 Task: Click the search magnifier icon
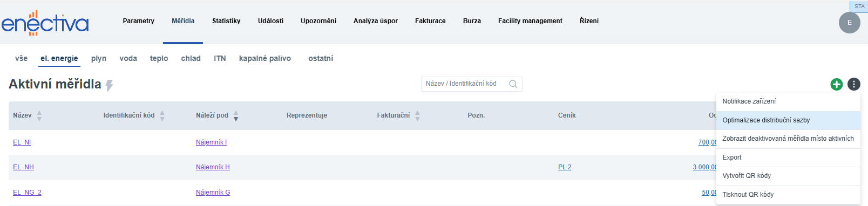point(513,84)
